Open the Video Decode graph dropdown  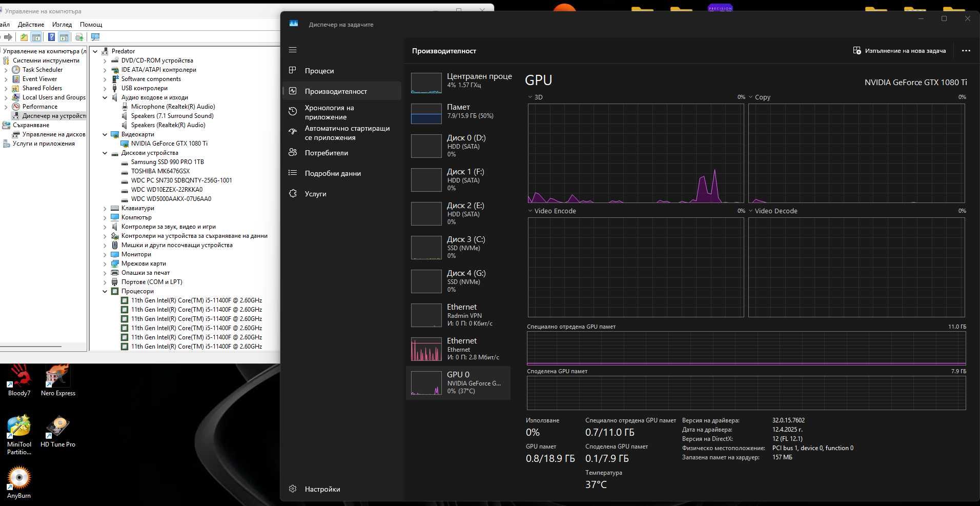point(772,211)
